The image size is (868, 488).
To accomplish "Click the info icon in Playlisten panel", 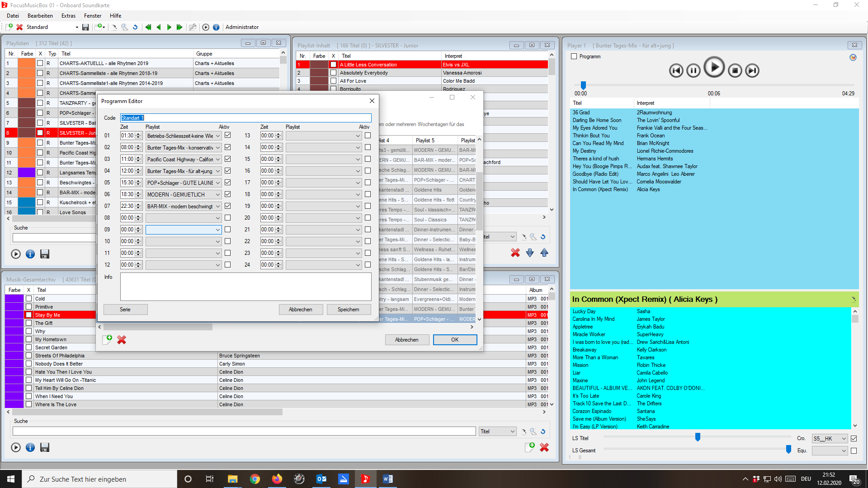I will (30, 254).
